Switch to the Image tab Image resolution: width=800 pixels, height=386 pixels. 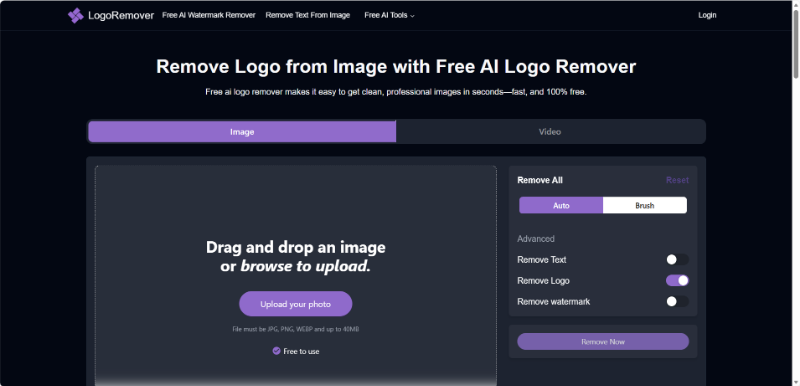(242, 132)
